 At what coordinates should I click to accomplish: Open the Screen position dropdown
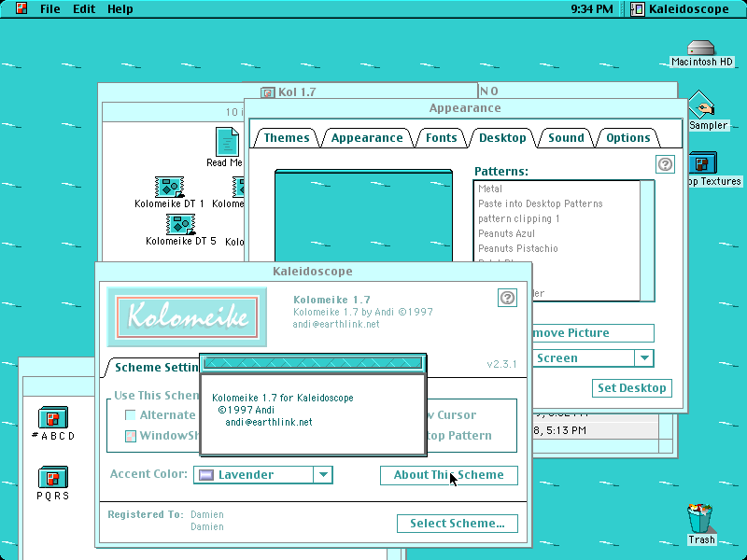coord(593,357)
